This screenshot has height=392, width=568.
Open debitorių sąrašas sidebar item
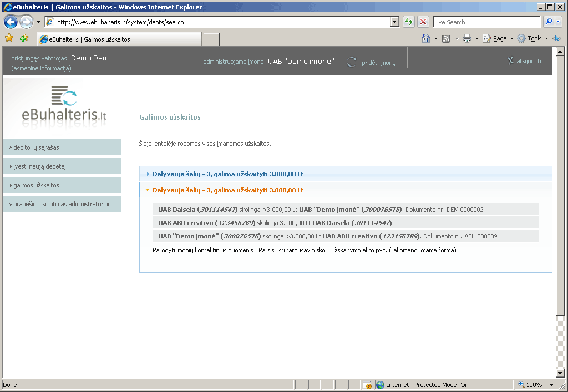tap(62, 147)
